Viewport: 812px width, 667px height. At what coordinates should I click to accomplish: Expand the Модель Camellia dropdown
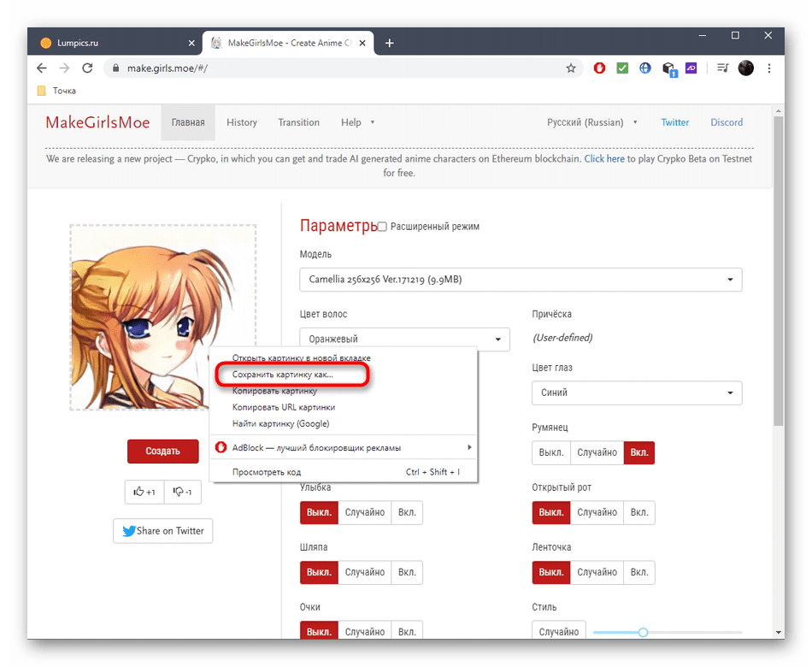point(521,280)
